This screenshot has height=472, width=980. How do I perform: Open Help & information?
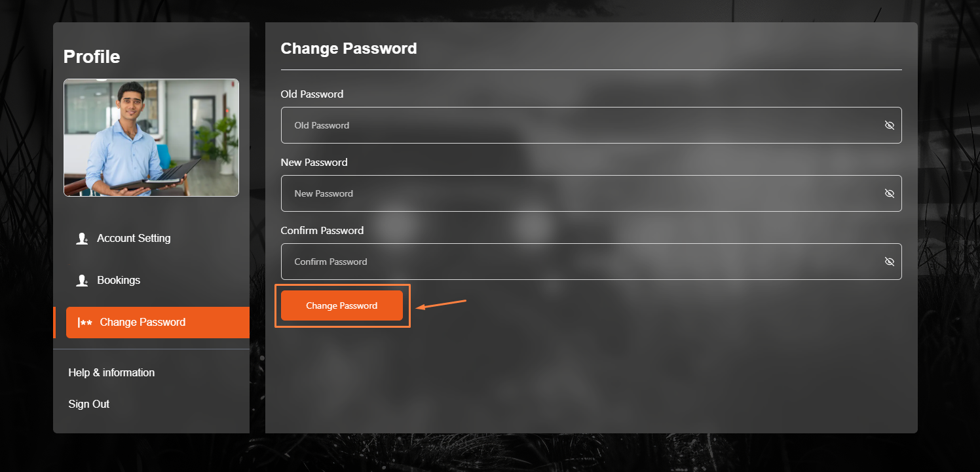111,372
